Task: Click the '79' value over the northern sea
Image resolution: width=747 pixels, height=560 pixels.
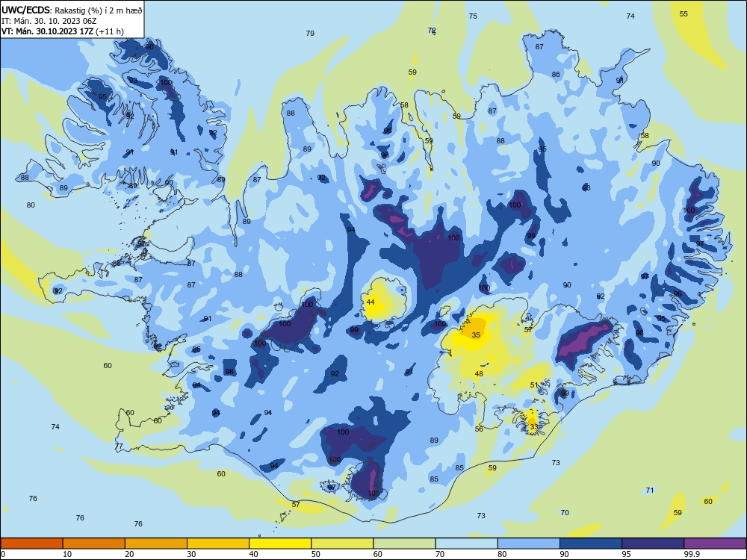Action: [x=310, y=34]
